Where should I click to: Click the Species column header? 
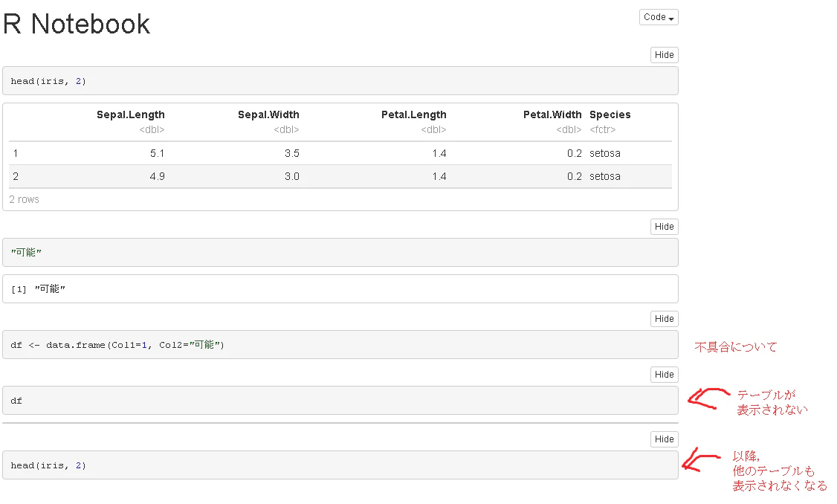610,114
